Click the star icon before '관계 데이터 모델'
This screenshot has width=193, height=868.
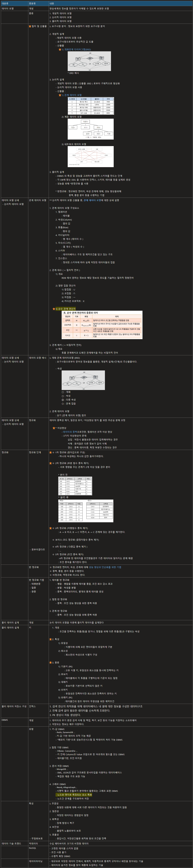(60, 95)
